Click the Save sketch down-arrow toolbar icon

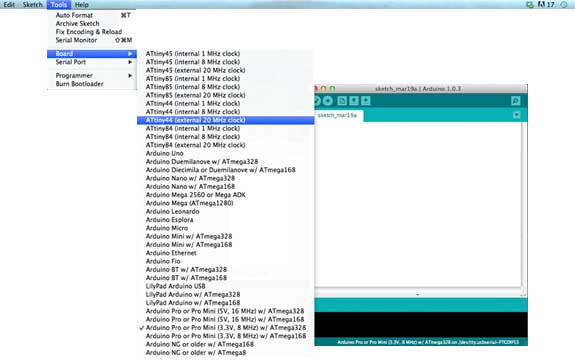(x=366, y=101)
